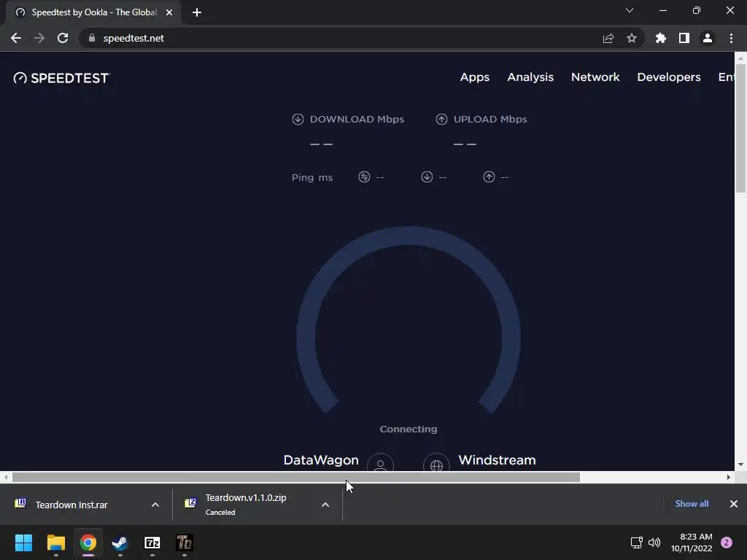Click the address bar URL
747x560 pixels.
pos(133,38)
